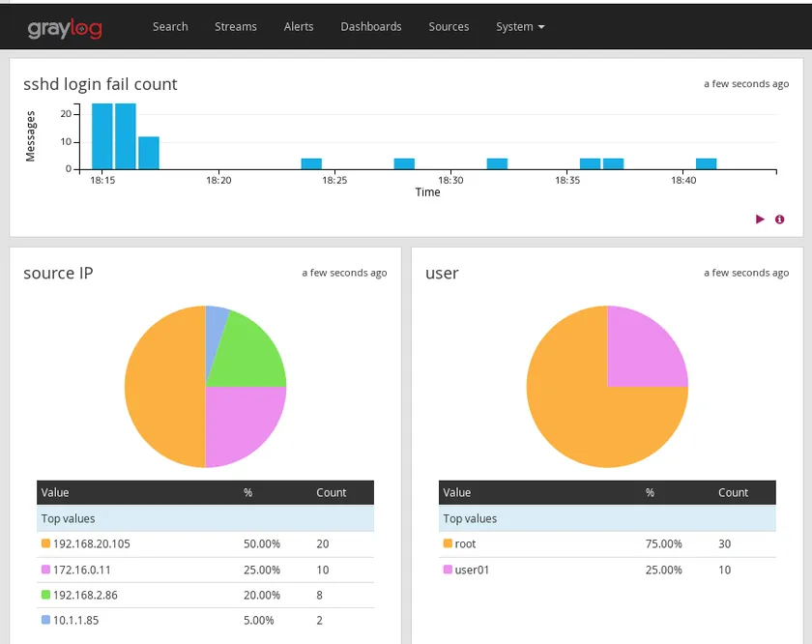Screen dimensions: 812x644
Task: Click the orange 192.168.20.105 legend swatch
Action: coord(45,543)
